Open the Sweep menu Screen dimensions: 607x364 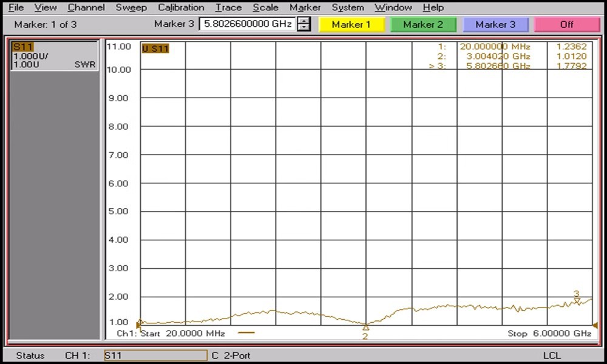[x=131, y=7]
